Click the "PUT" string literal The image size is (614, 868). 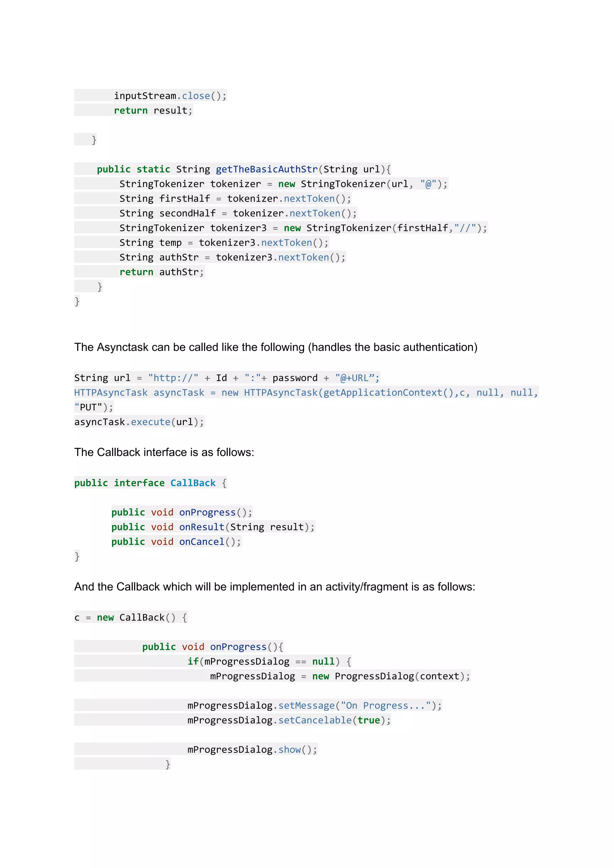pyautogui.click(x=88, y=407)
